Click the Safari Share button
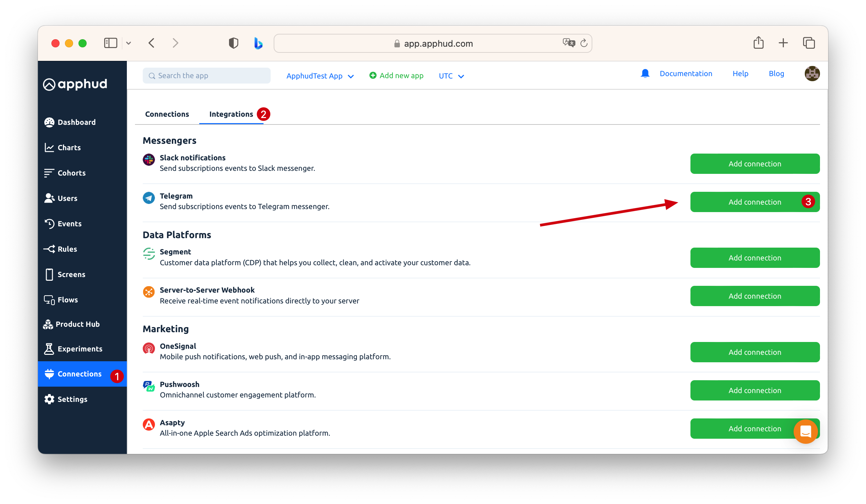Viewport: 866px width, 504px height. [758, 43]
